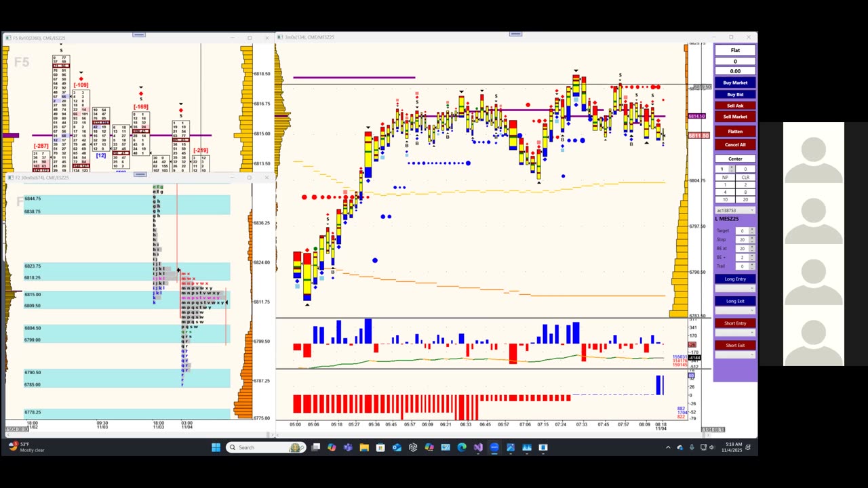Set quantity with the 4 preset button

point(725,192)
